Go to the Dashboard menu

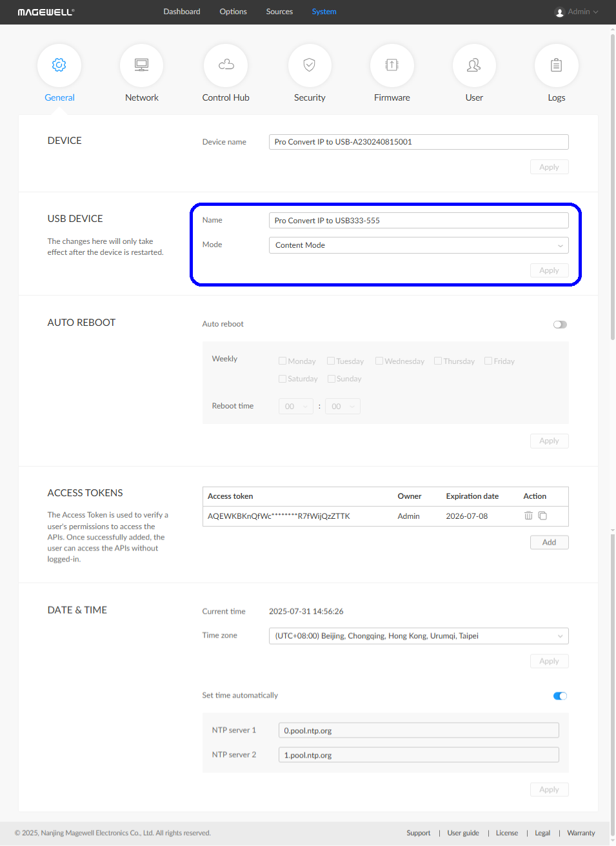182,12
